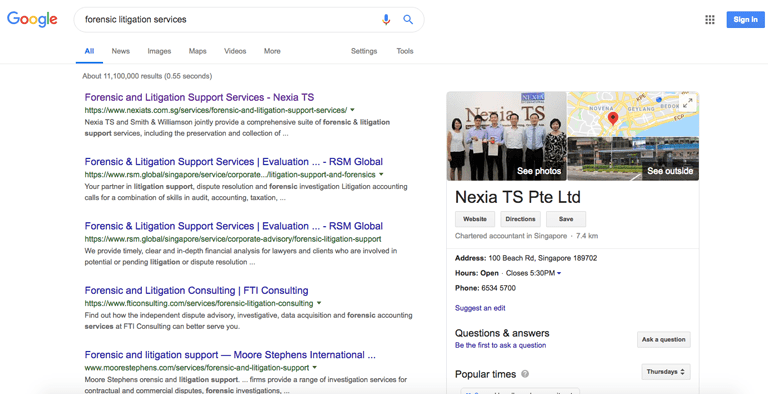Switch to the News tab

pyautogui.click(x=120, y=51)
